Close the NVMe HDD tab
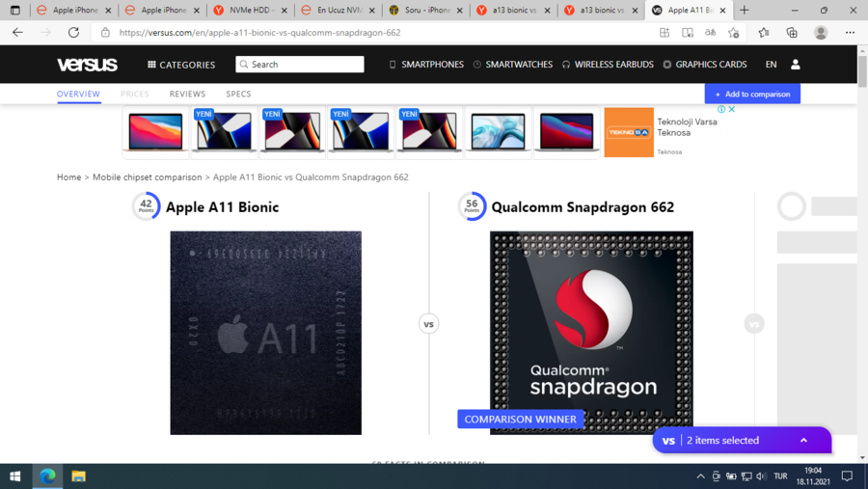Image resolution: width=868 pixels, height=489 pixels. coord(284,11)
